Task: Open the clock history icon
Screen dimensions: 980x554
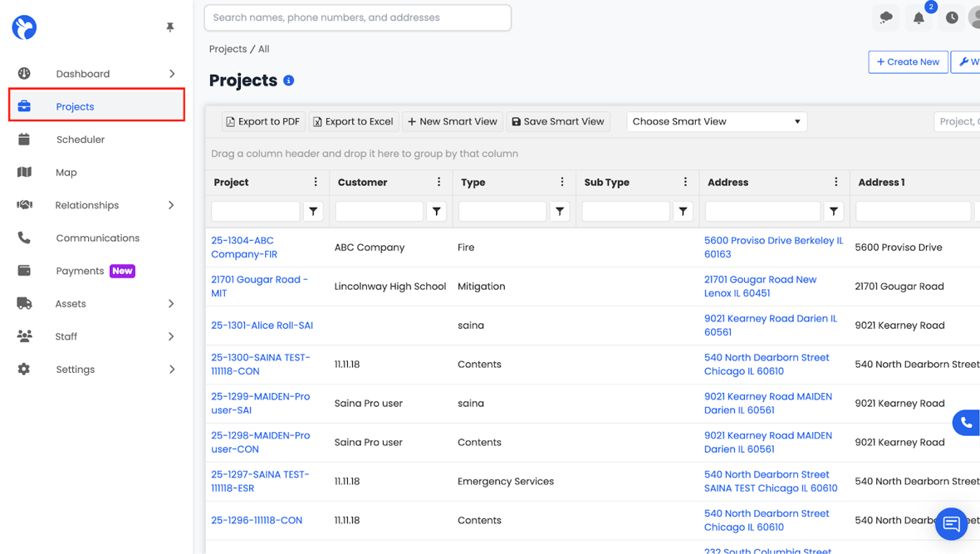Action: pyautogui.click(x=952, y=17)
